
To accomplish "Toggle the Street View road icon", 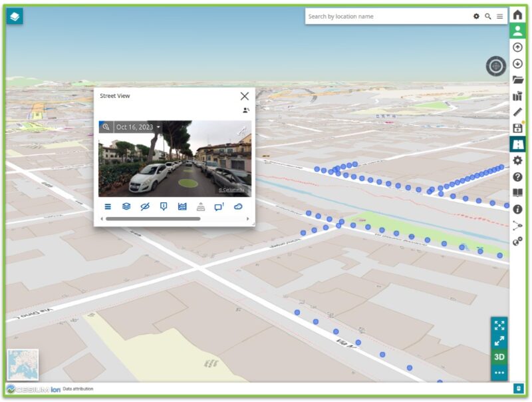I will (x=517, y=144).
